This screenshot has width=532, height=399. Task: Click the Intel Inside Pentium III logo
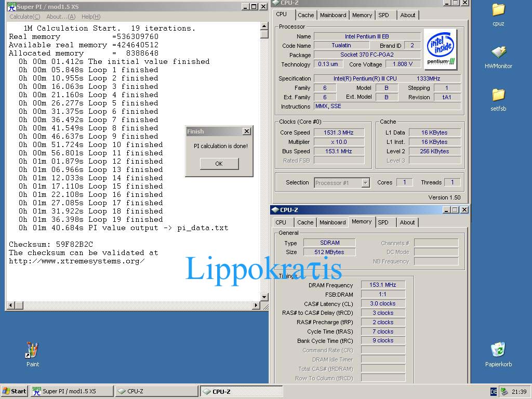tap(441, 49)
